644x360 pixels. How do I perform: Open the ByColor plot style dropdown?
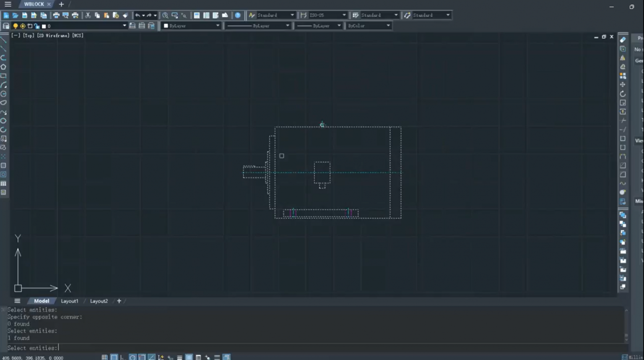pyautogui.click(x=388, y=26)
